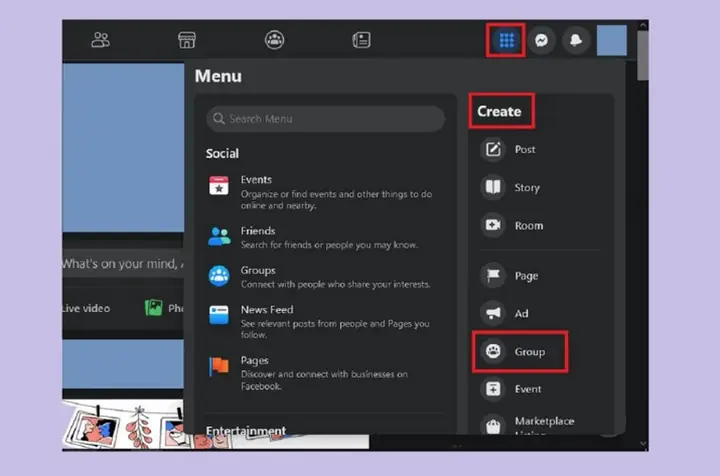Click the Ad megaphone icon
The height and width of the screenshot is (476, 720).
(x=493, y=313)
